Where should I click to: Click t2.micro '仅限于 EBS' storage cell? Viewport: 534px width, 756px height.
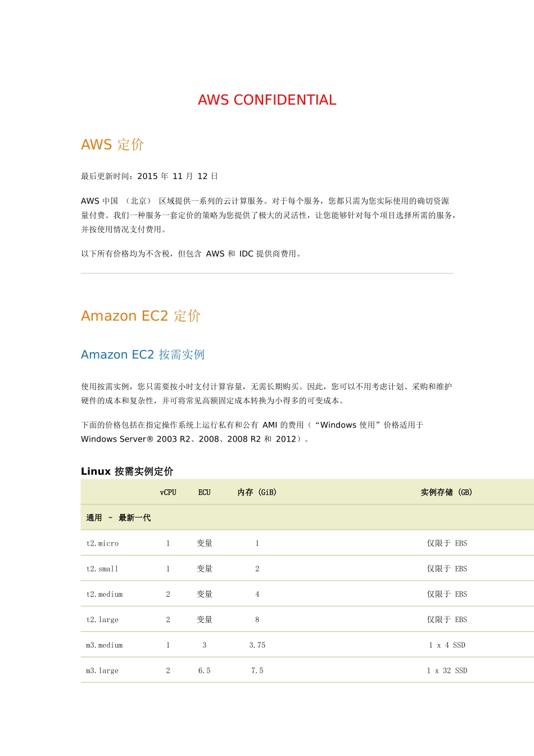[447, 543]
